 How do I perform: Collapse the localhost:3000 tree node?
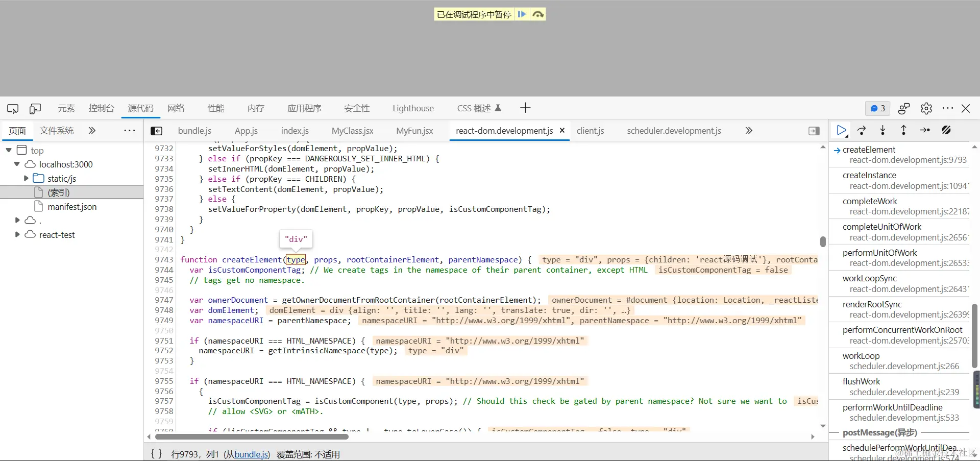tap(17, 164)
